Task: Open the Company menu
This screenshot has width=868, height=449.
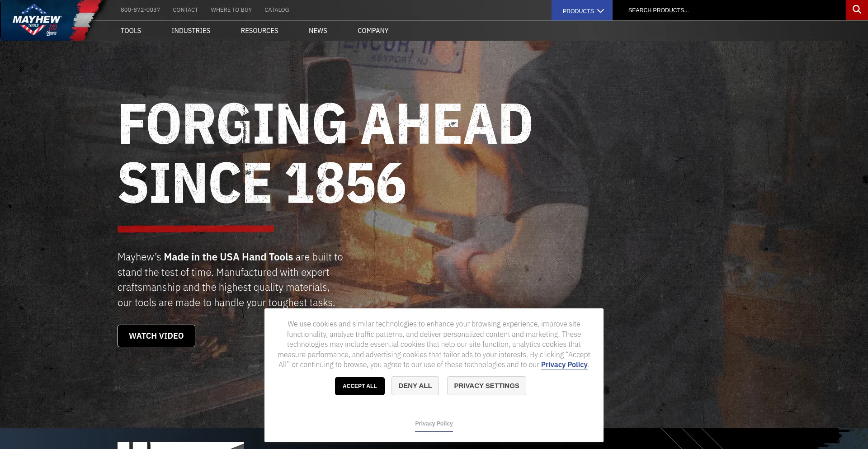Action: [x=373, y=31]
